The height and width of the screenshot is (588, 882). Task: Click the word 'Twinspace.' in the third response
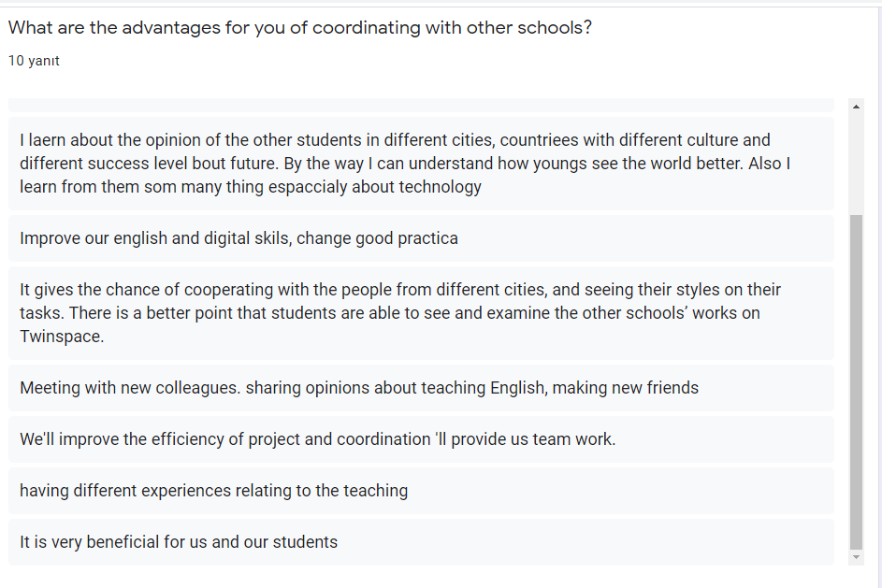click(62, 337)
